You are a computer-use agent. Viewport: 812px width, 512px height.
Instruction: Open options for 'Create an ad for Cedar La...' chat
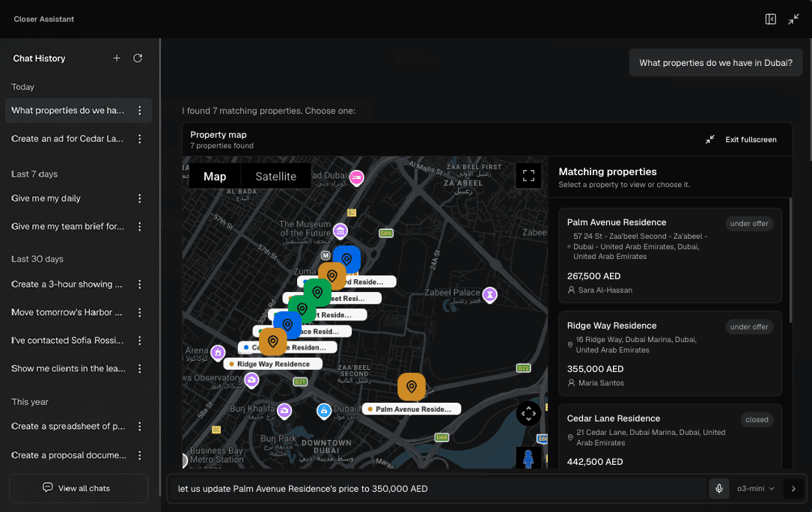[x=140, y=139]
